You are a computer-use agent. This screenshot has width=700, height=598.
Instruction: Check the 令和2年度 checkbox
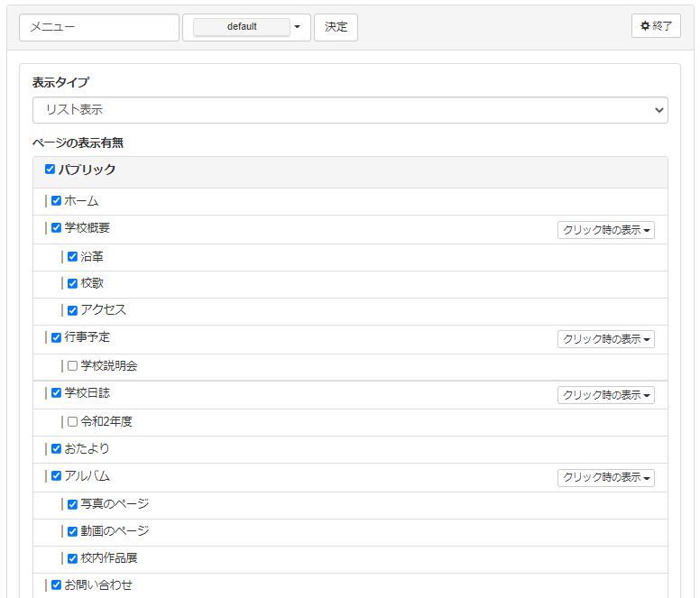pyautogui.click(x=72, y=421)
